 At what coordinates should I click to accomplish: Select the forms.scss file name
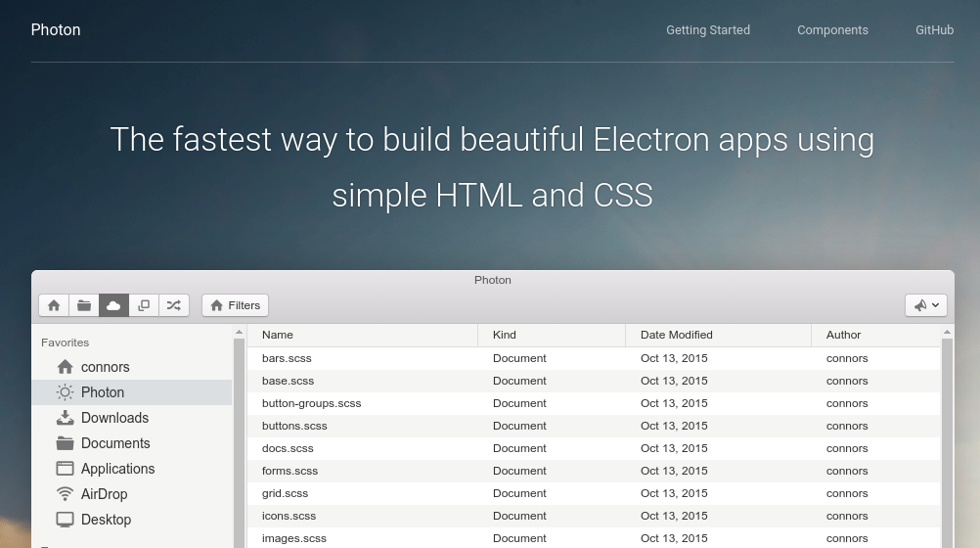click(x=290, y=471)
